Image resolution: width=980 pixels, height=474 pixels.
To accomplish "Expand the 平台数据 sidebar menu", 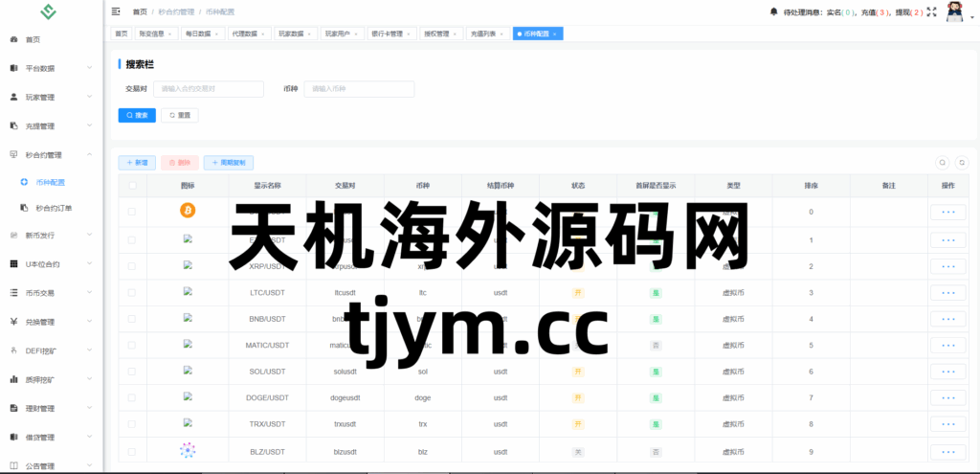I will click(x=51, y=68).
